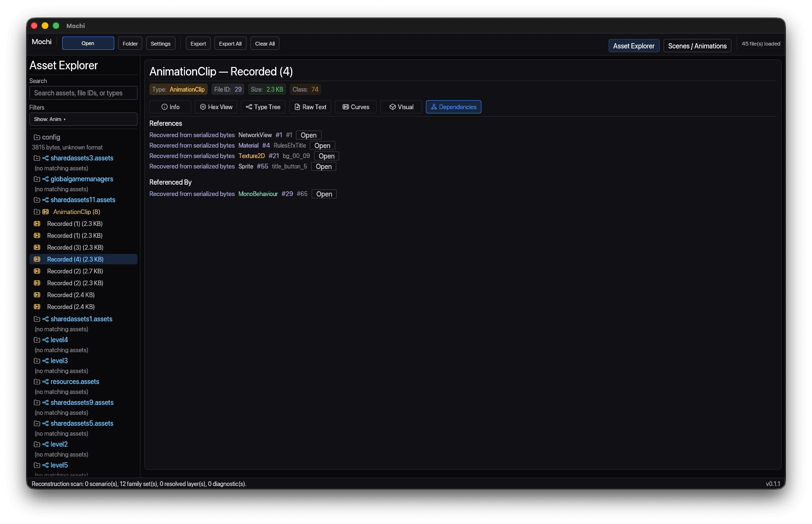Screen dimensions: 812x524
Task: Click the title_button_5 reference name
Action: (x=289, y=167)
